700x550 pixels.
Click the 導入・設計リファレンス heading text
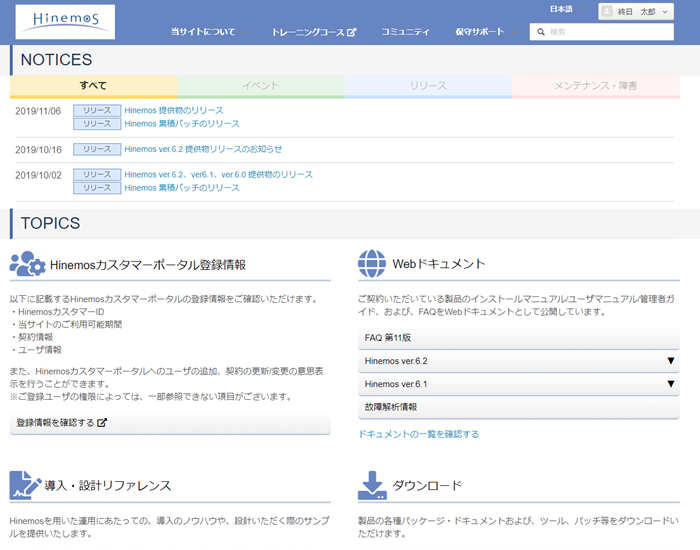click(108, 485)
